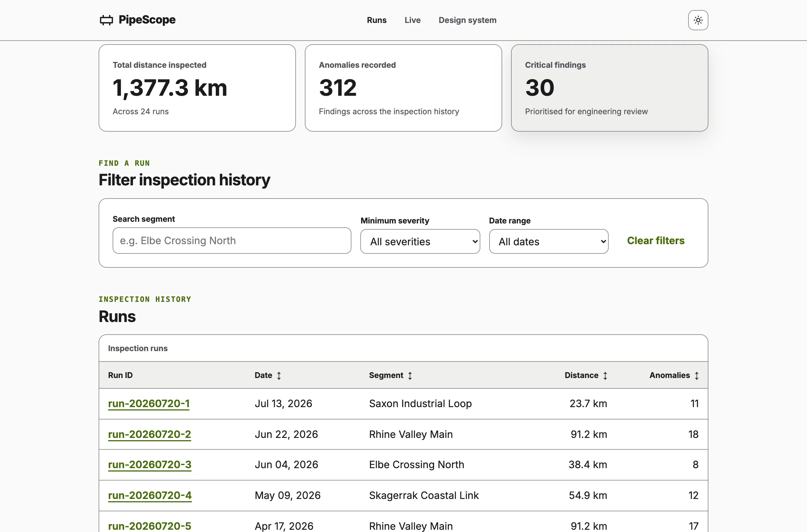
Task: Click the 1,377.3 km value
Action: click(x=170, y=88)
